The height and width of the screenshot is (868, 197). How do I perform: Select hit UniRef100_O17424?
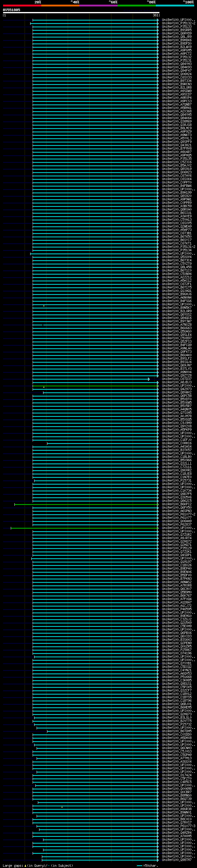(x=177, y=775)
